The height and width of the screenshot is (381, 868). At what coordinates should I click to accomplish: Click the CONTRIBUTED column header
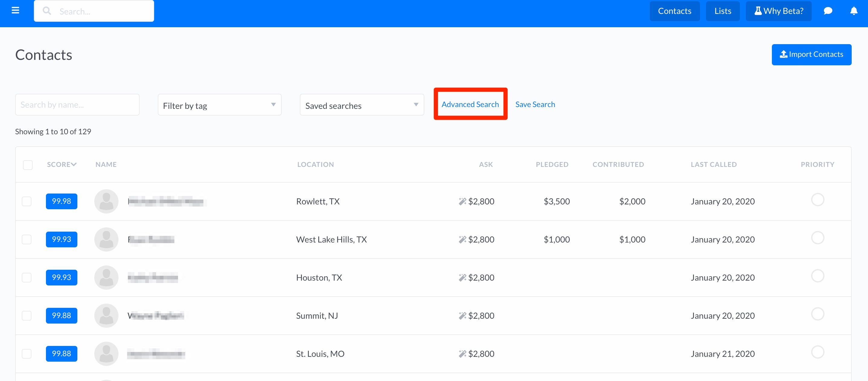pyautogui.click(x=618, y=164)
